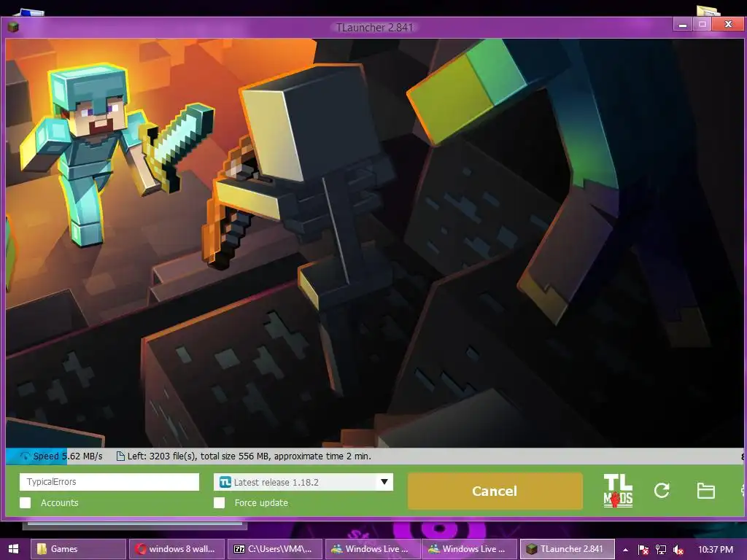The image size is (747, 560).
Task: Click the Speed 5.62 MB/s text
Action: tap(68, 456)
